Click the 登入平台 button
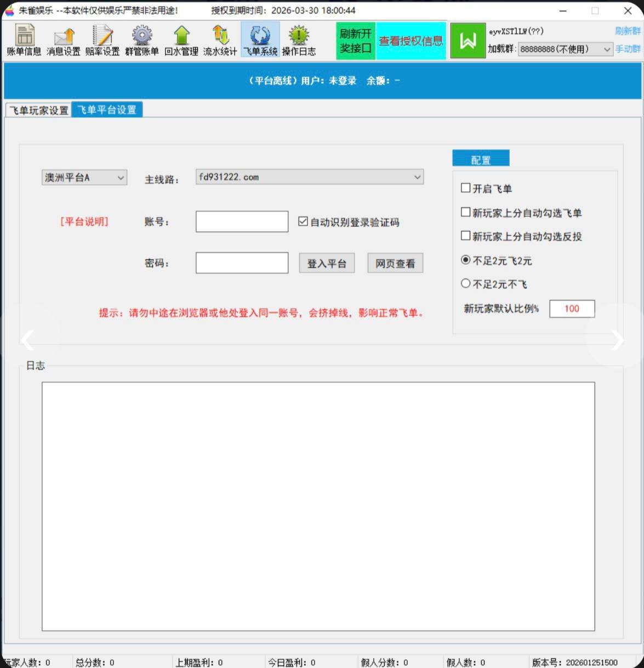 pyautogui.click(x=327, y=264)
